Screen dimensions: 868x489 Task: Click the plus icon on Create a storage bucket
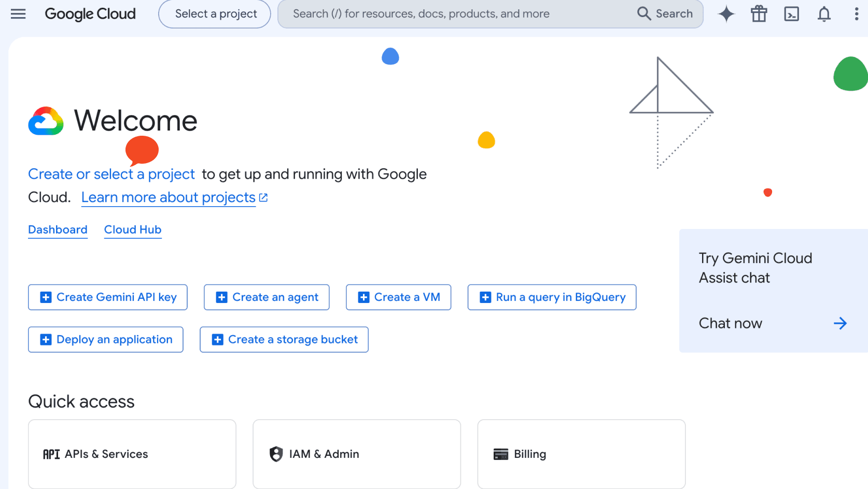(x=217, y=340)
